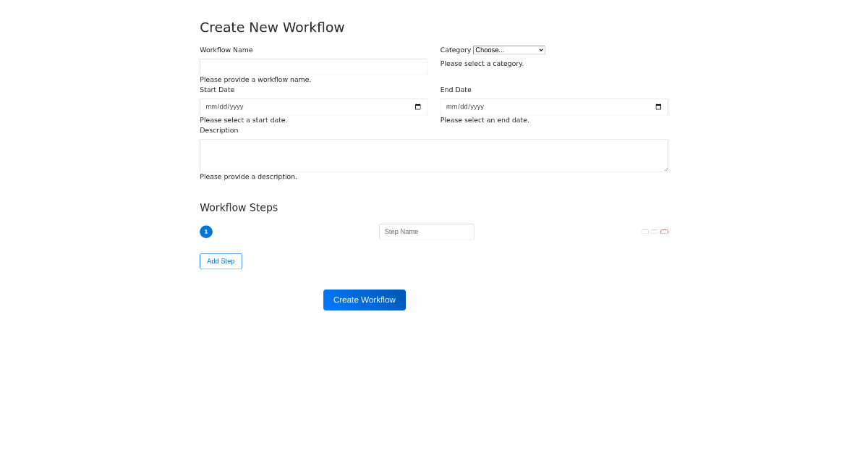This screenshot has width=868, height=456.
Task: Click the middle gray step action button
Action: [655, 232]
